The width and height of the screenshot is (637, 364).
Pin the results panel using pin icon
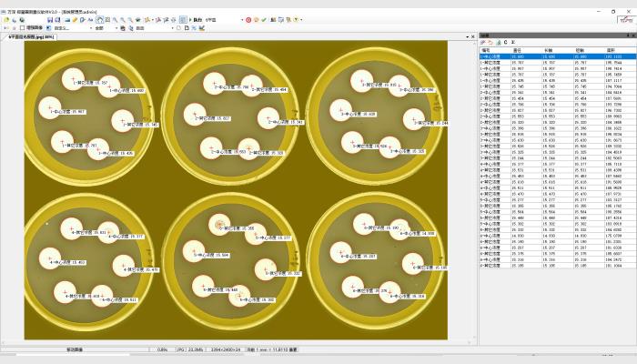[x=626, y=35]
